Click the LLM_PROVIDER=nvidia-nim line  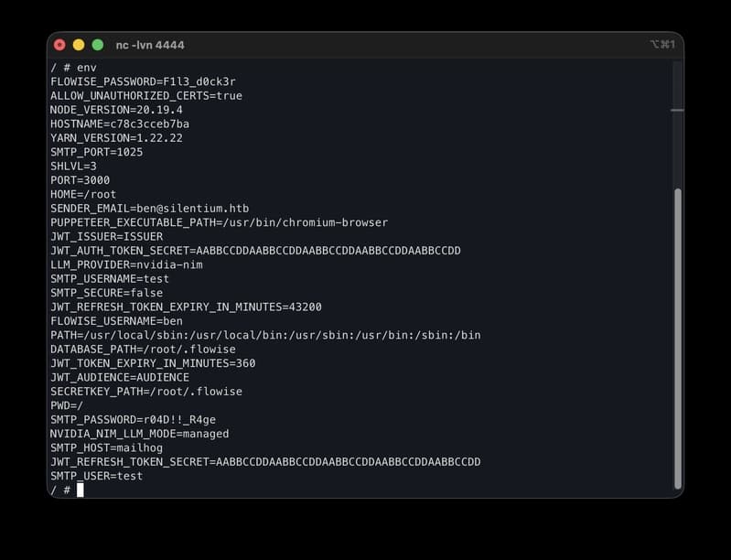point(126,264)
